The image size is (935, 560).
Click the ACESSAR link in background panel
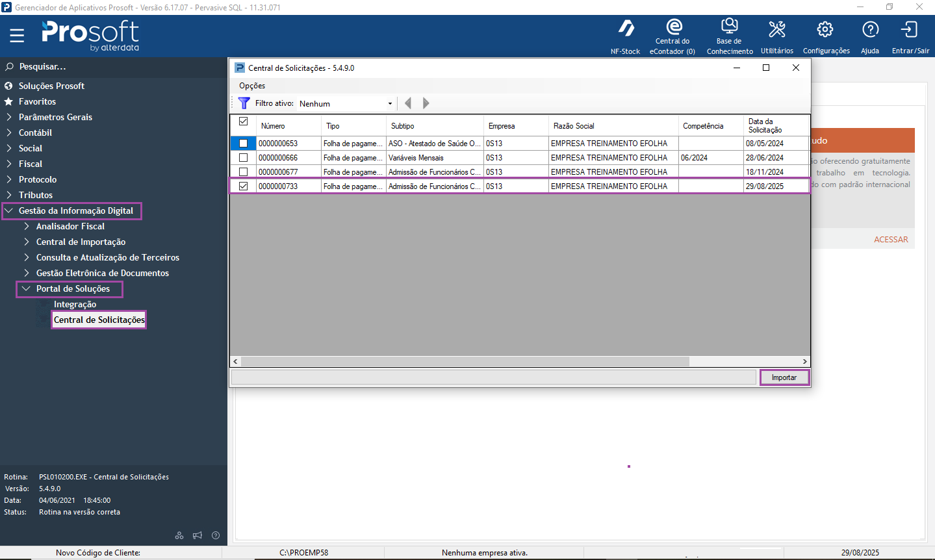click(x=891, y=240)
